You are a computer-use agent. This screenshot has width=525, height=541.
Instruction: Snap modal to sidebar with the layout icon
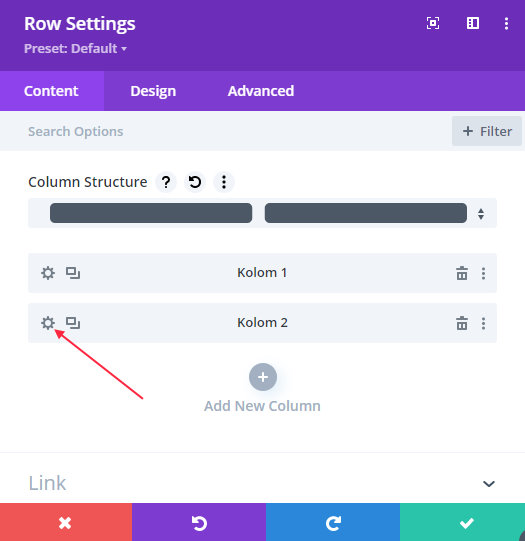tap(473, 23)
